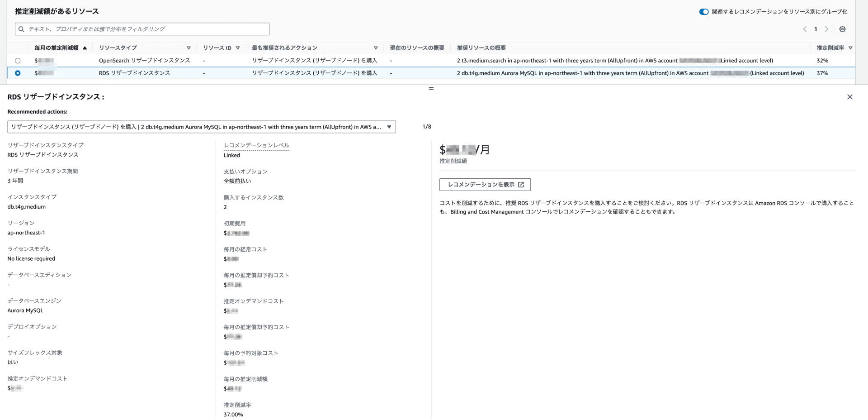Open the リソースタイプ column filter dropdown
The width and height of the screenshot is (868, 420).
tap(189, 48)
